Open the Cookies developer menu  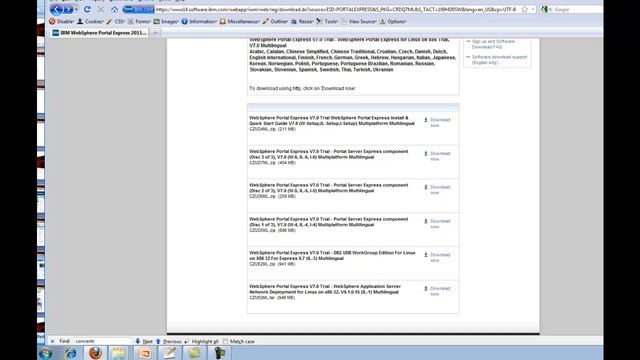[91, 21]
